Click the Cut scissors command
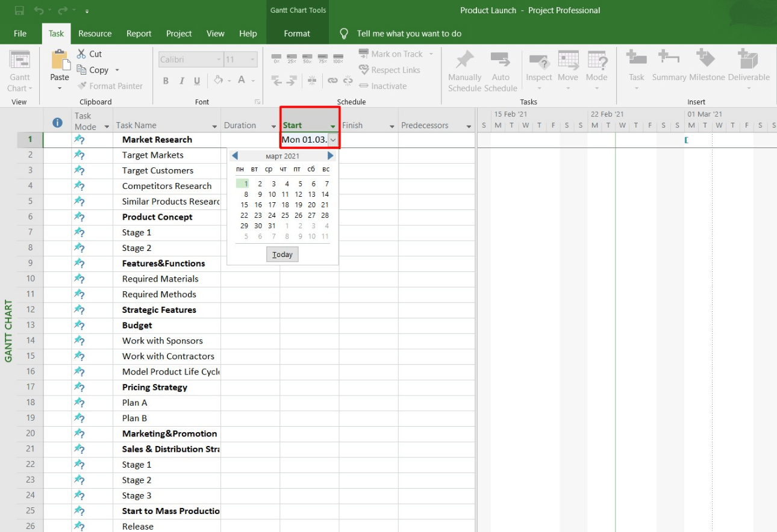Image resolution: width=777 pixels, height=532 pixels. point(89,54)
